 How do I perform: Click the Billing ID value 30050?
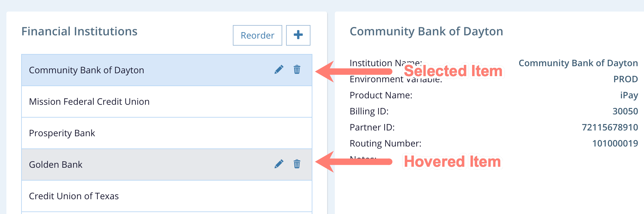pyautogui.click(x=625, y=111)
